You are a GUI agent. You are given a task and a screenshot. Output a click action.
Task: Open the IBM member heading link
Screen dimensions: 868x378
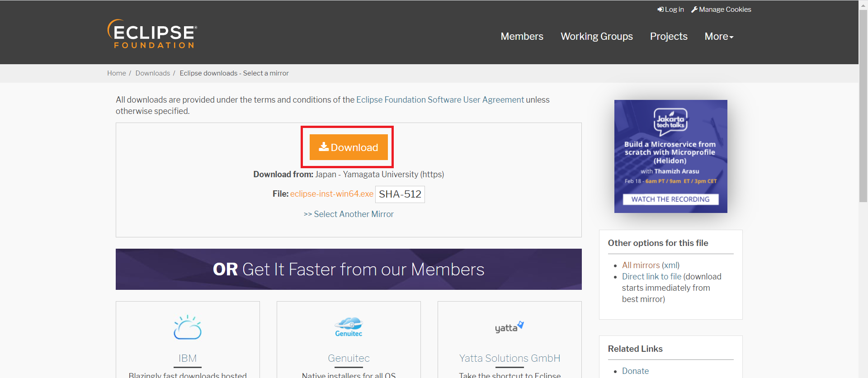click(188, 358)
